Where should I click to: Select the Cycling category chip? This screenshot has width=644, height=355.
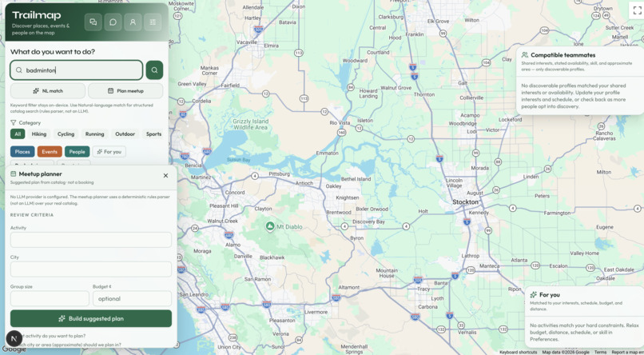[x=66, y=134]
